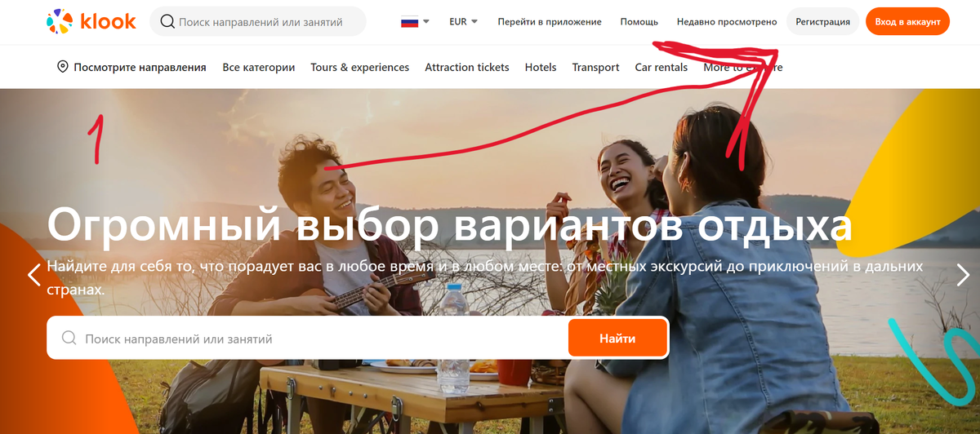Focus the hero search input field
The image size is (980, 434).
pos(318,338)
